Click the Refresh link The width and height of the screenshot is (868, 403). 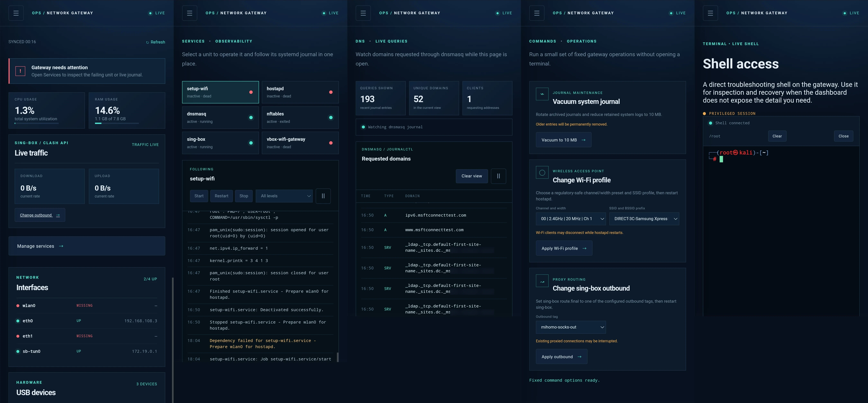coord(155,42)
